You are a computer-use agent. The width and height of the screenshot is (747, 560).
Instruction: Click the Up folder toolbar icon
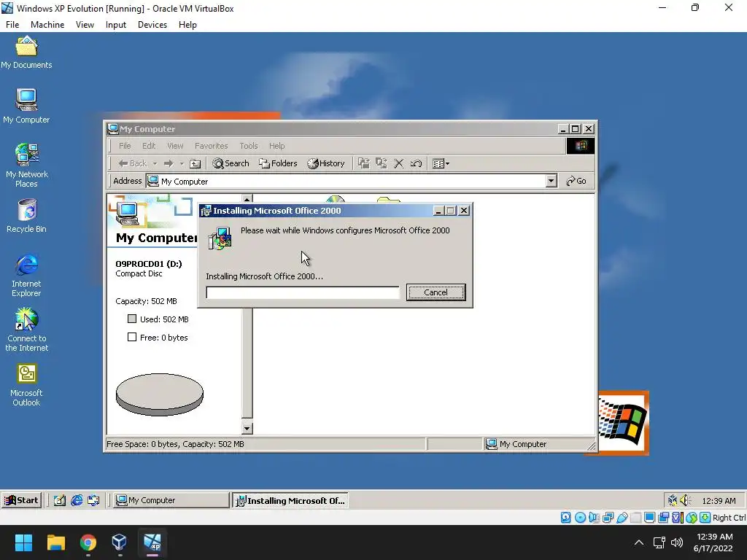pos(196,163)
